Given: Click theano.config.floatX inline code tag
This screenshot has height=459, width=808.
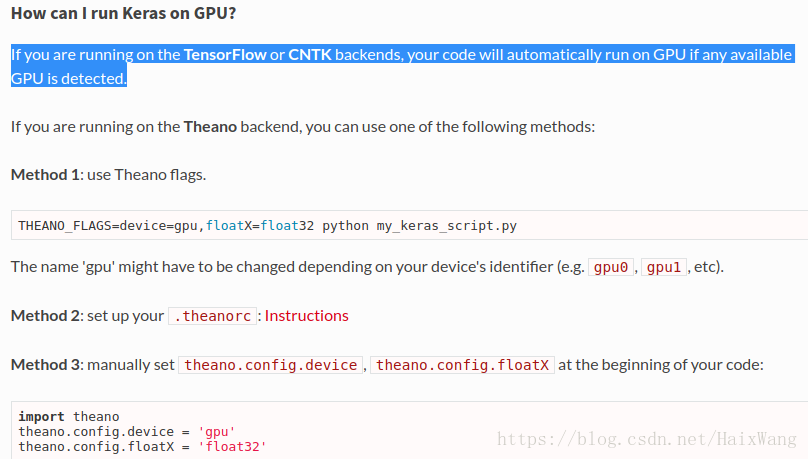Looking at the screenshot, I should point(462,365).
